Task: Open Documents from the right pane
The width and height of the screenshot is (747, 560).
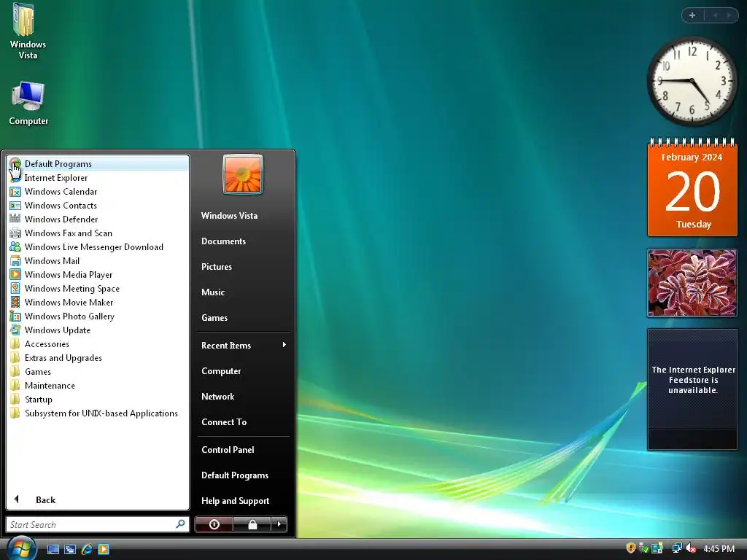Action: [x=223, y=241]
